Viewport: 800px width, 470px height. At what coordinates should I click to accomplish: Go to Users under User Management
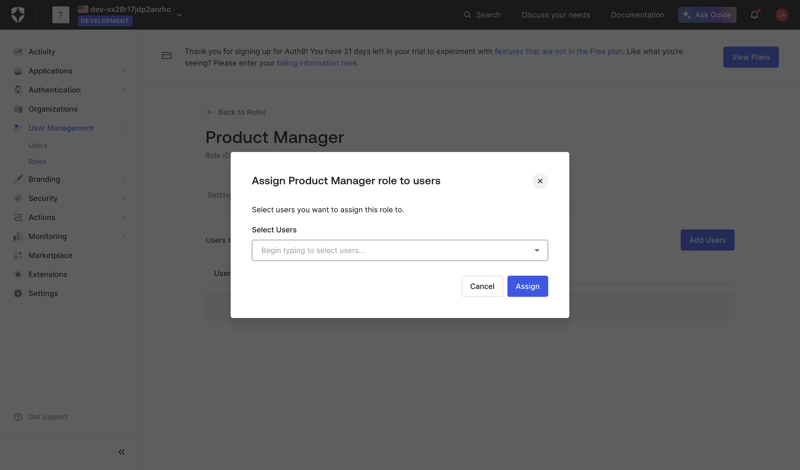pos(38,145)
